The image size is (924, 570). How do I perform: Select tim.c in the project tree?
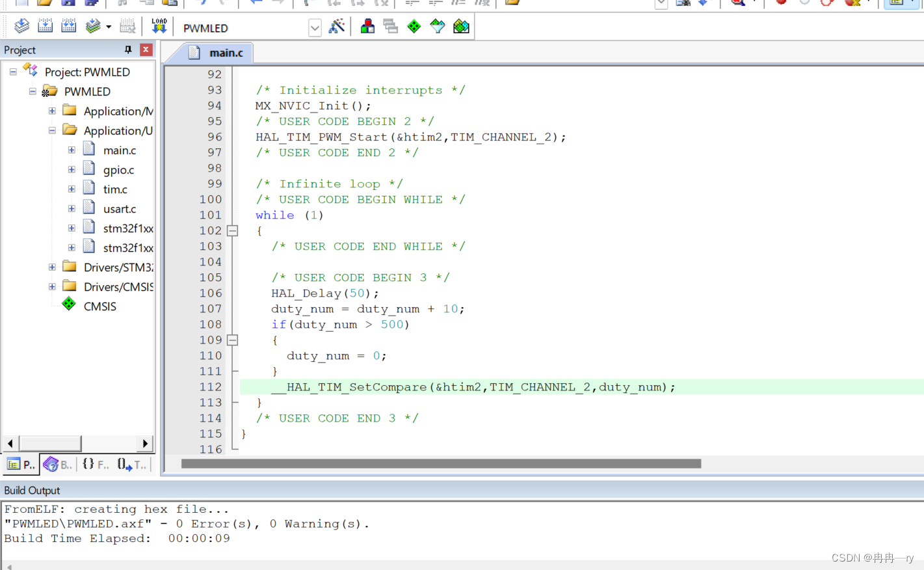click(115, 189)
